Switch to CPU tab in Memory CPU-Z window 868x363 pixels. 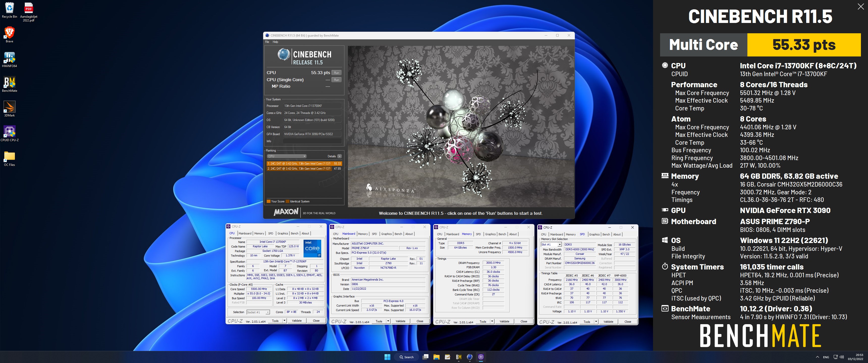coord(440,234)
